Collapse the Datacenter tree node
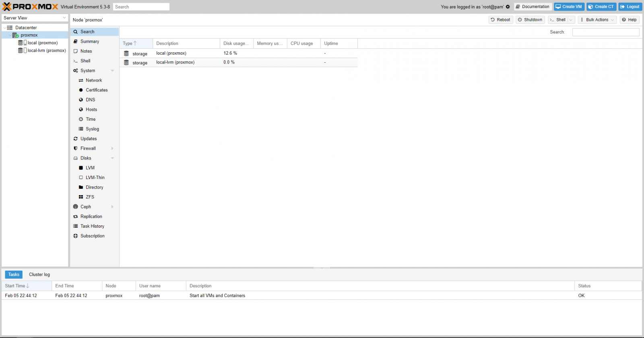Image resolution: width=644 pixels, height=338 pixels. tap(5, 28)
